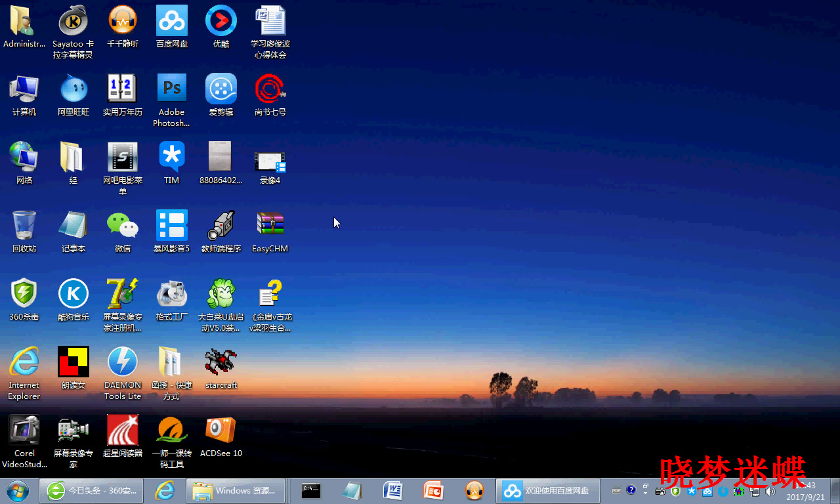Open 百度网盘 desktop icon
The width and height of the screenshot is (840, 504).
pos(172,28)
